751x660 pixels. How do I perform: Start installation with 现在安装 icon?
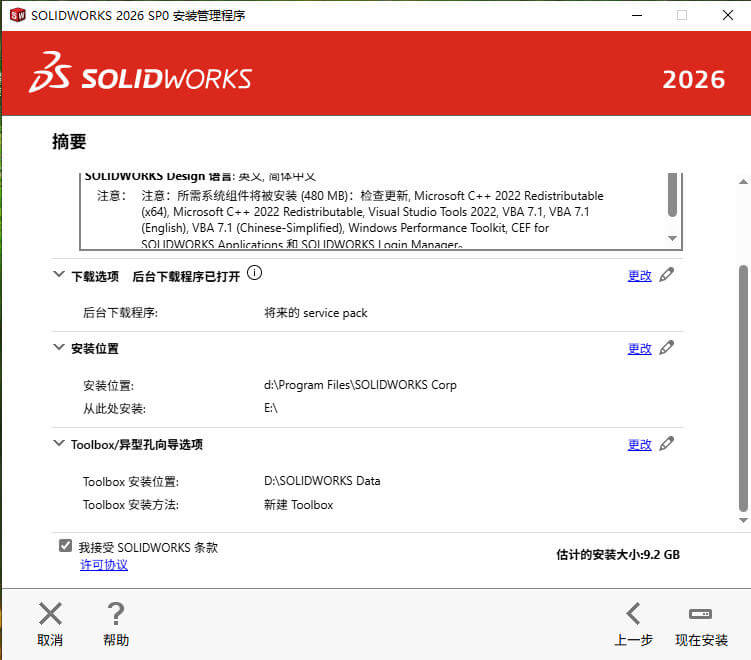click(x=700, y=614)
